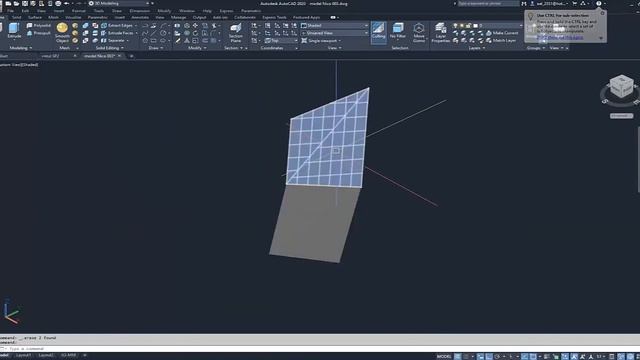
Task: Click the Save icon in quick access toolbar
Action: (25, 3)
